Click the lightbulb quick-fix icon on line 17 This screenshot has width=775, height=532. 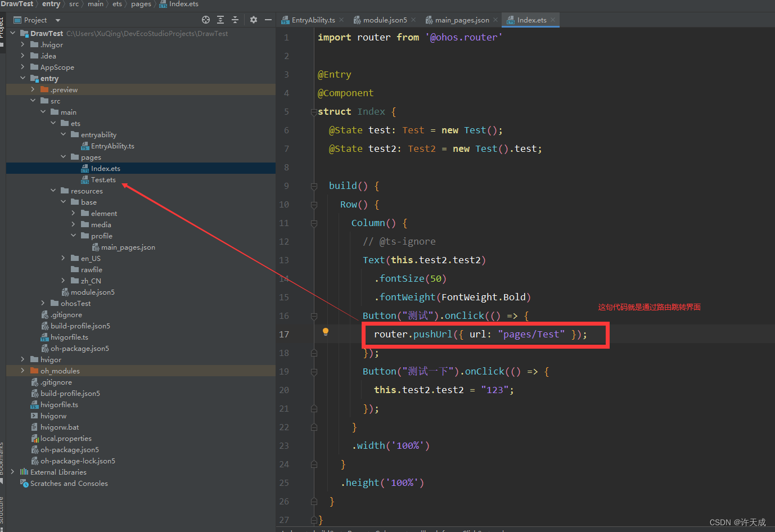325,332
